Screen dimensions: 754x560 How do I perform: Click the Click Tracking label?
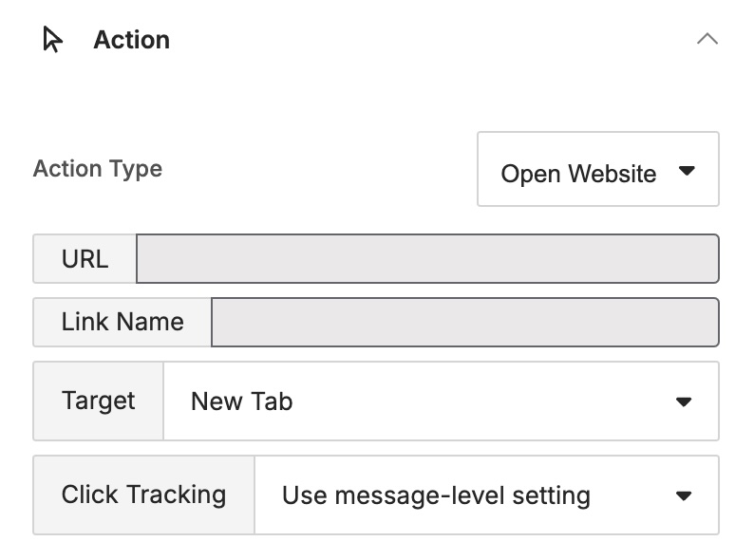click(143, 495)
